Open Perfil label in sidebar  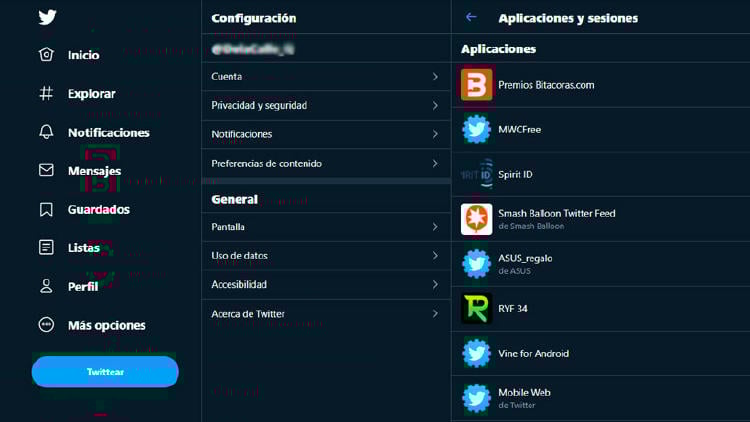coord(83,287)
